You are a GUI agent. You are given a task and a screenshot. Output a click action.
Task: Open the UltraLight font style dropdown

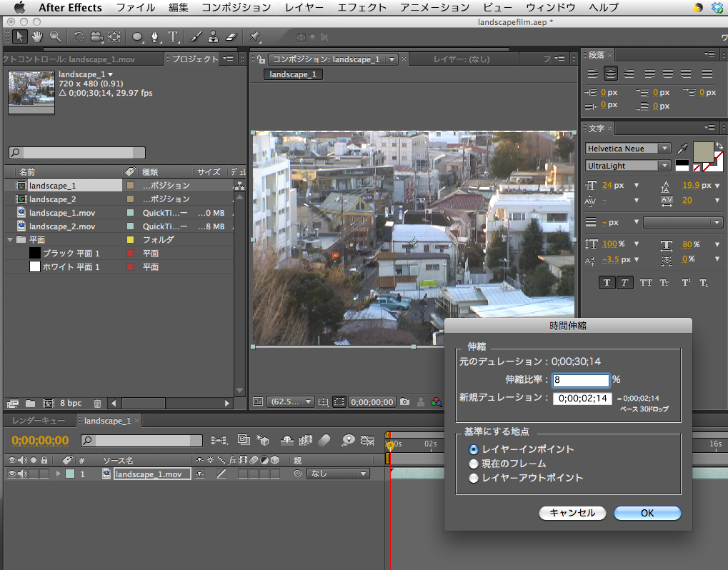point(628,166)
